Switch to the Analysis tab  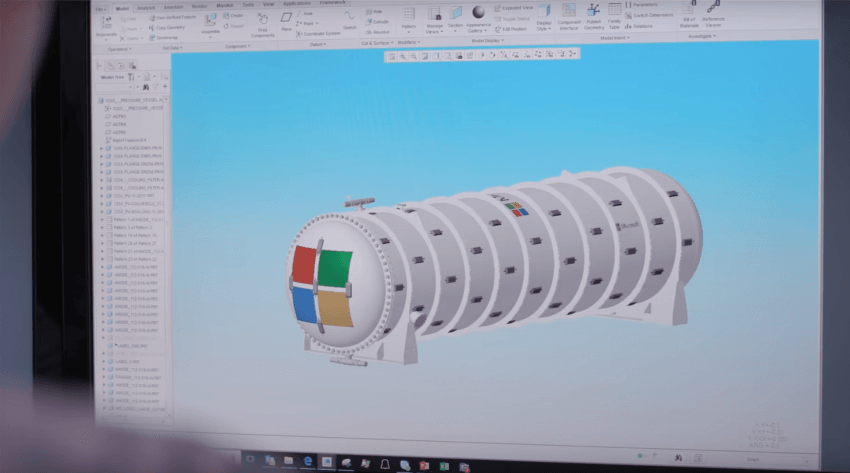tap(145, 8)
